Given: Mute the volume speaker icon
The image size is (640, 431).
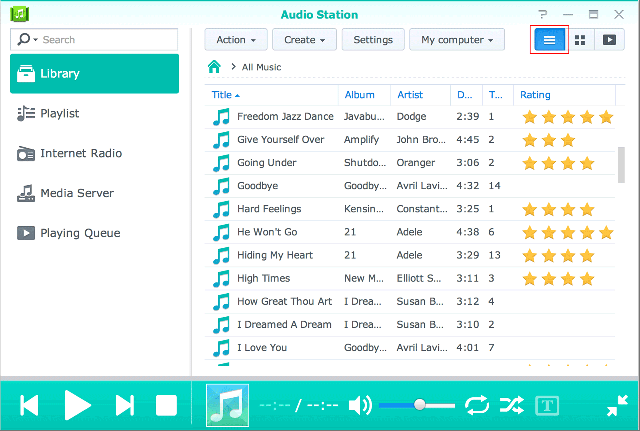Looking at the screenshot, I should [360, 405].
